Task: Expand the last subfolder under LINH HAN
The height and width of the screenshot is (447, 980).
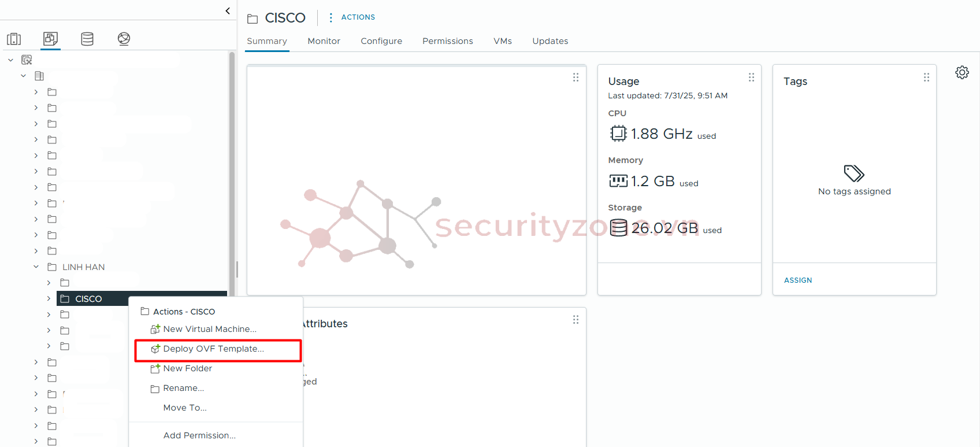Action: (49, 346)
